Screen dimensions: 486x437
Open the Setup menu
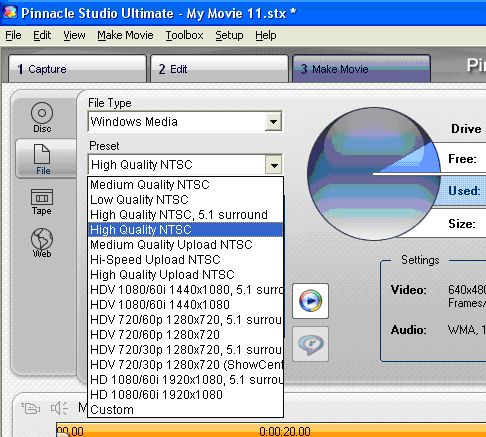(229, 35)
